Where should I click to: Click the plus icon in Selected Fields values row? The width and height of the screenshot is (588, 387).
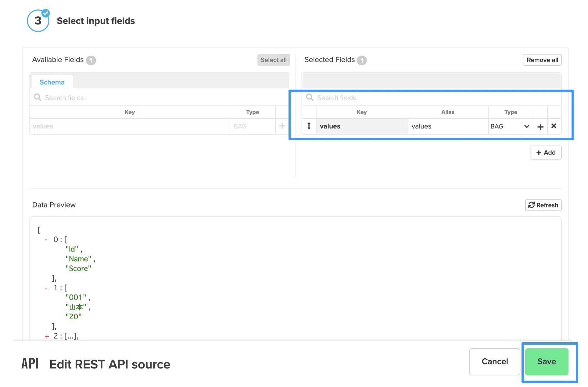click(540, 126)
